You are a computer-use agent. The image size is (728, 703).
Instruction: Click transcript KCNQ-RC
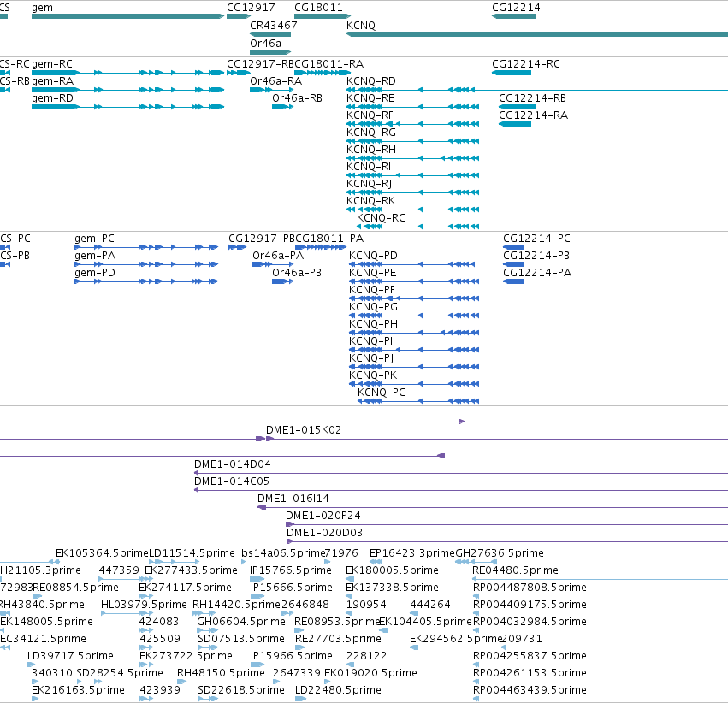(417, 227)
